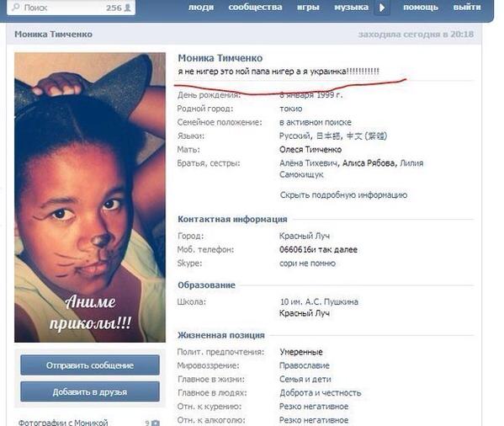This screenshot has height=426, width=504.
Task: Click the Олеся Тимченко mother link
Action: pos(310,150)
